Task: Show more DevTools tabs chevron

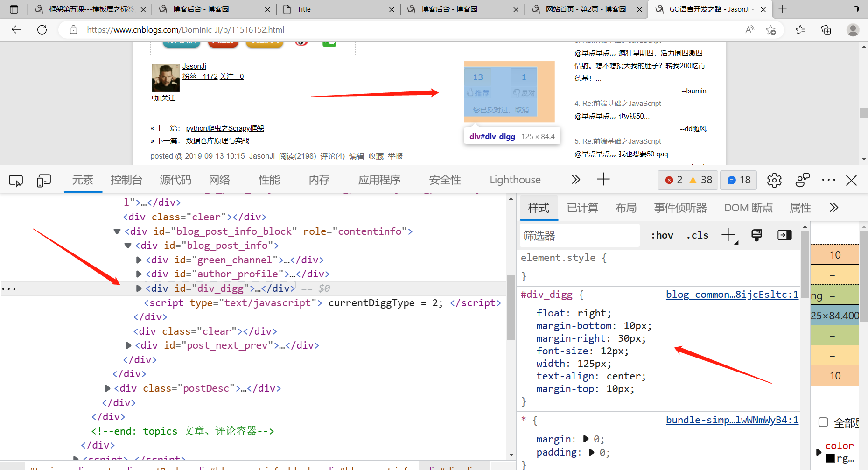Action: [x=576, y=180]
